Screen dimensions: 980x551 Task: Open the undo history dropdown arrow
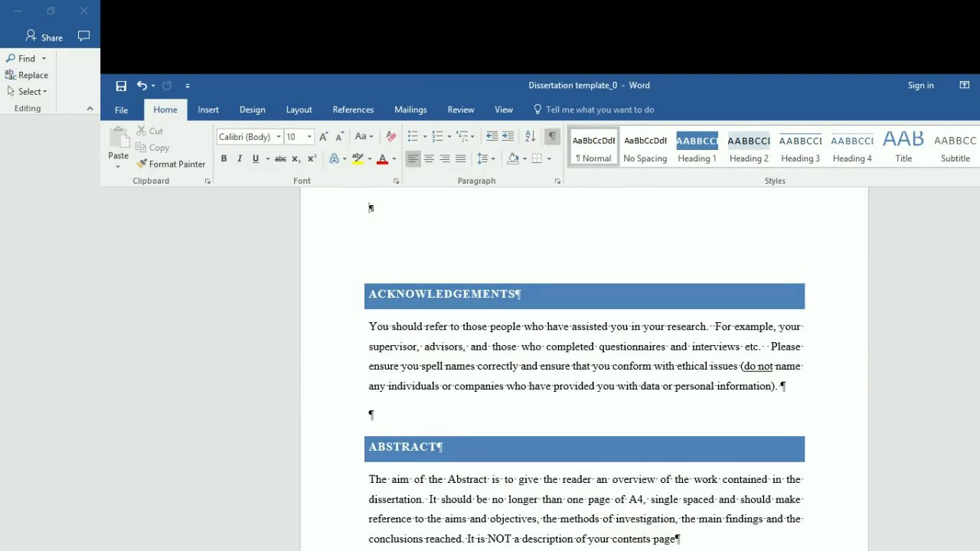153,86
